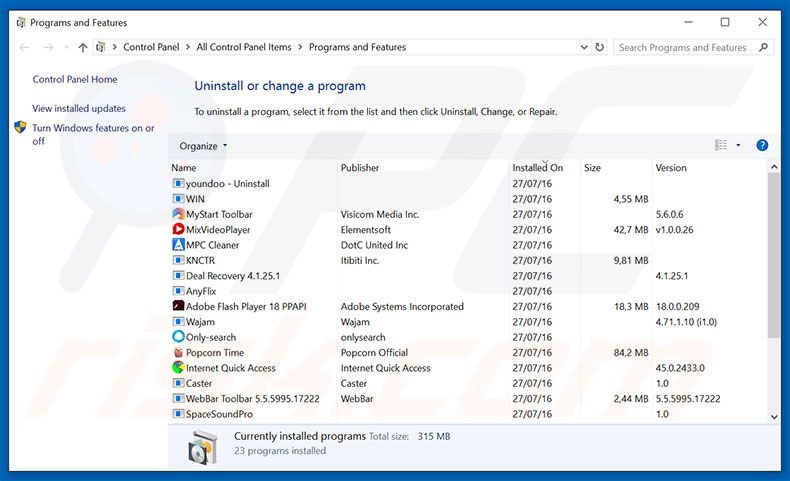The height and width of the screenshot is (481, 790).
Task: Select the Adobe Systems Incorporated publisher cell
Action: (402, 306)
